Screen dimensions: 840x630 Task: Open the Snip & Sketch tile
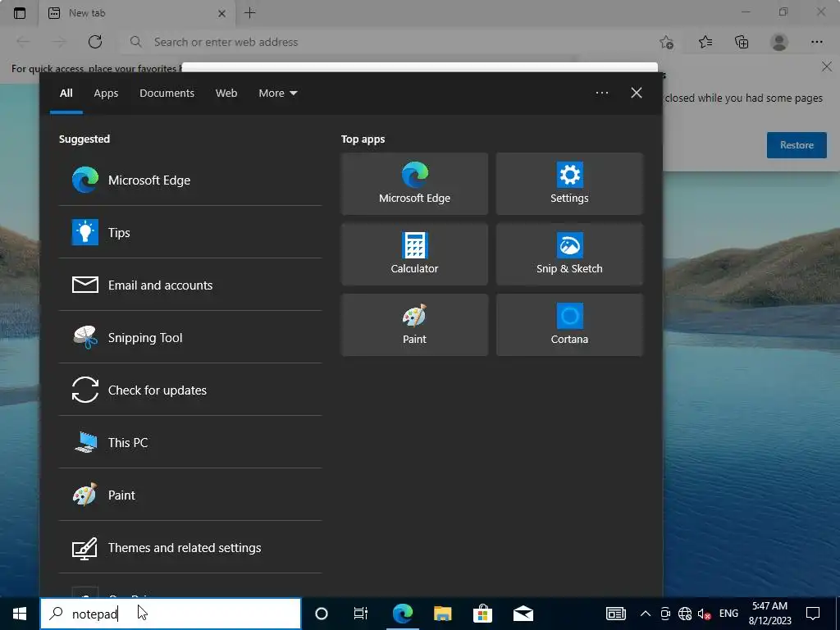pyautogui.click(x=569, y=254)
